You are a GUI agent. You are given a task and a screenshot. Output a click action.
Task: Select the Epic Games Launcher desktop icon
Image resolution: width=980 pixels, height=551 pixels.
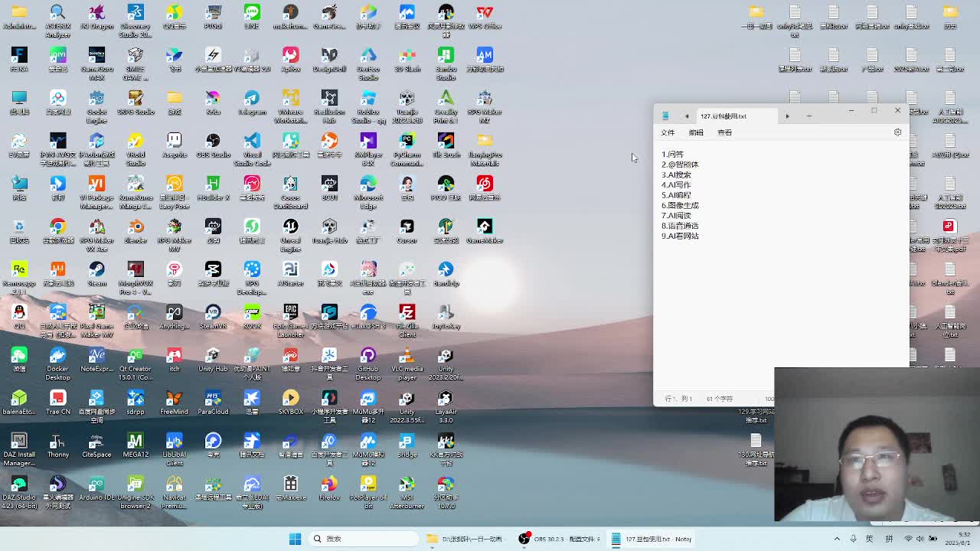tap(290, 321)
